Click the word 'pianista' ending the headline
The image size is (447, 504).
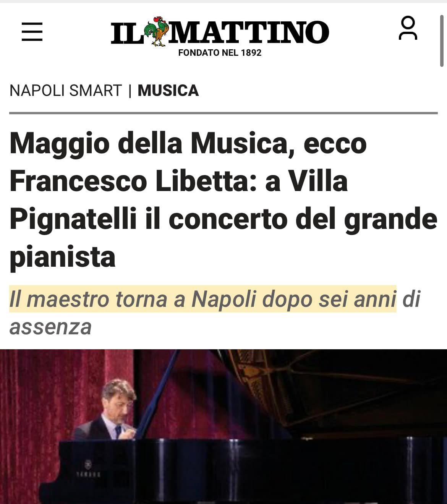click(x=62, y=257)
